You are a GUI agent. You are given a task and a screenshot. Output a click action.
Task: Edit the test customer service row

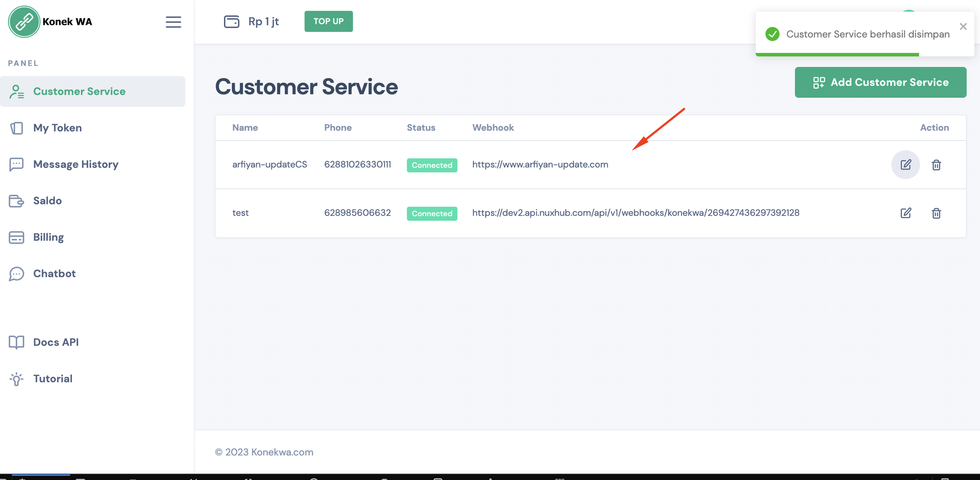[905, 213]
